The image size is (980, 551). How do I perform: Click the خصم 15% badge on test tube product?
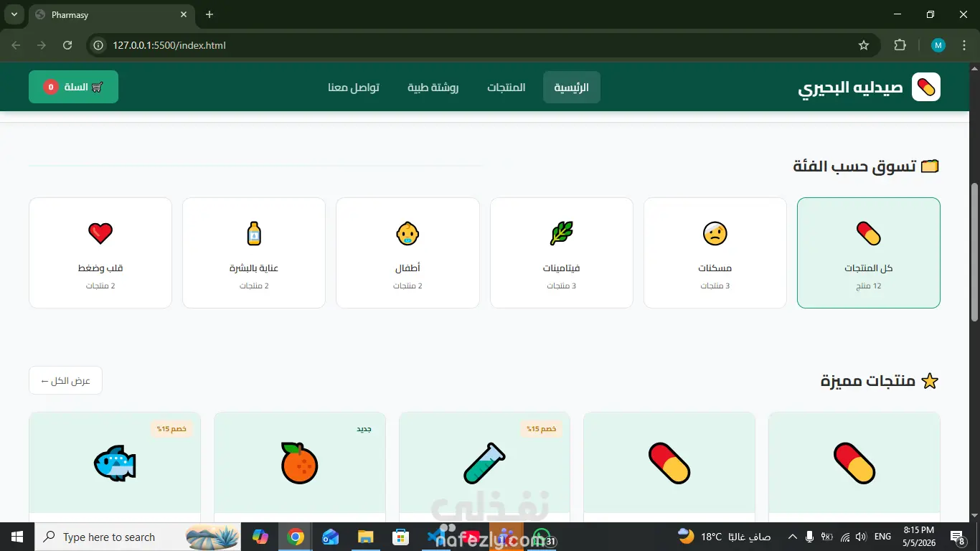pos(542,429)
